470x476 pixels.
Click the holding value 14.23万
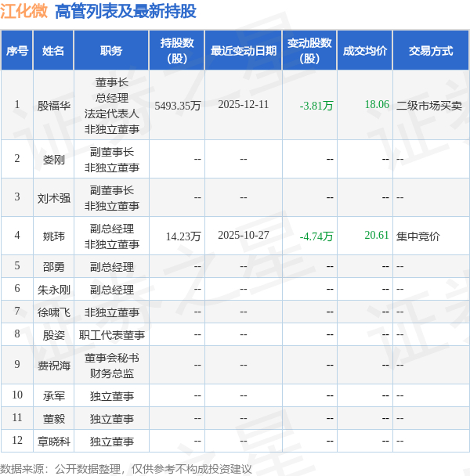[x=183, y=236]
